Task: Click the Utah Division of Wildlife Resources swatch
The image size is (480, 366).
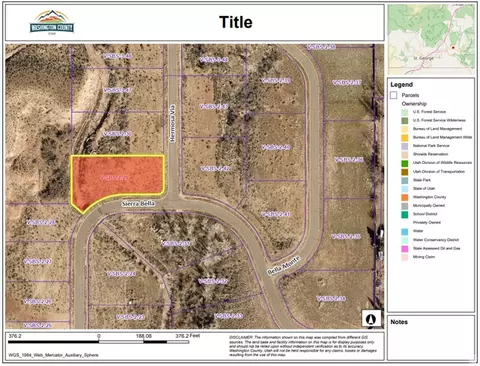Action: coord(405,163)
